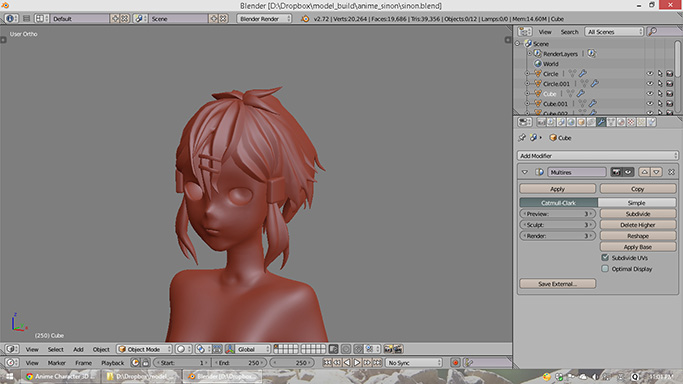The image size is (683, 384).
Task: Open the Object Data properties tab triangle icon
Action: pyautogui.click(x=612, y=122)
